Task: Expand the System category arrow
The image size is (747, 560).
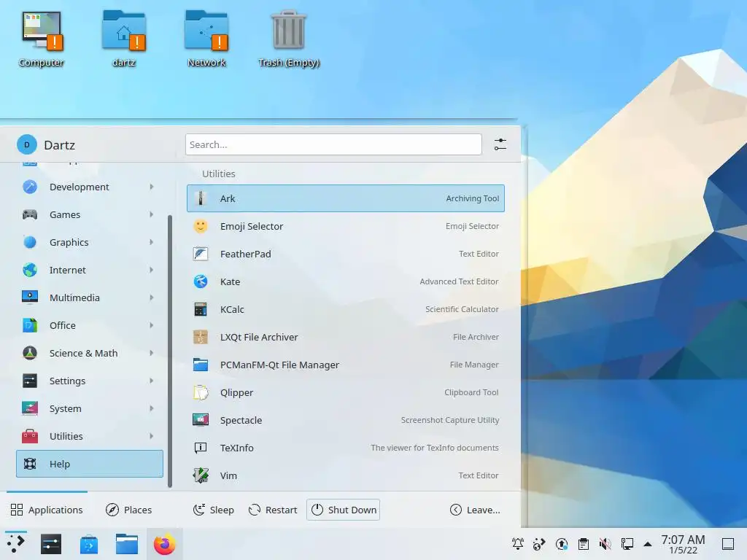Action: coord(152,408)
